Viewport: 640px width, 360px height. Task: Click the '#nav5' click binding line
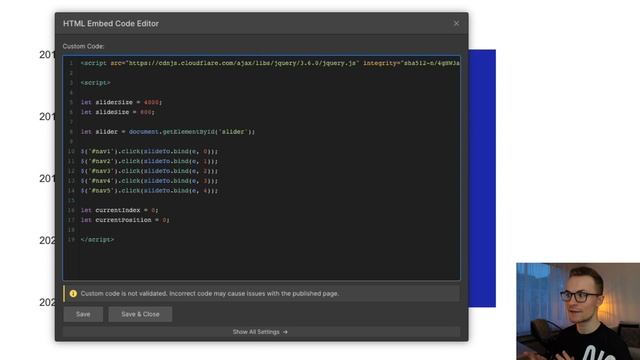click(x=149, y=191)
